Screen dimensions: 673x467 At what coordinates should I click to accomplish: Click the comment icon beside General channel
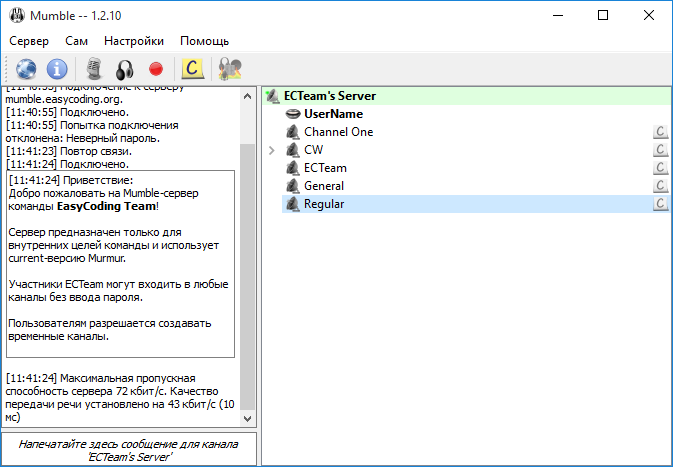(x=660, y=186)
